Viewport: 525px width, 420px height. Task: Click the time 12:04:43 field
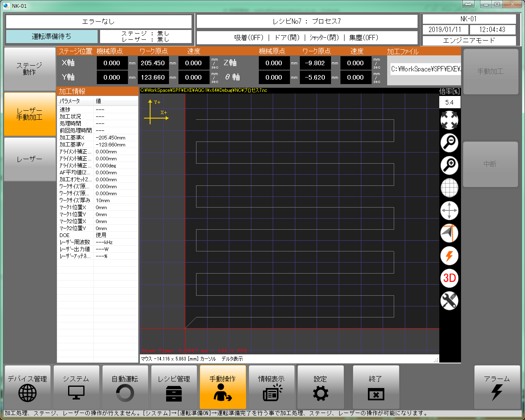(x=492, y=30)
